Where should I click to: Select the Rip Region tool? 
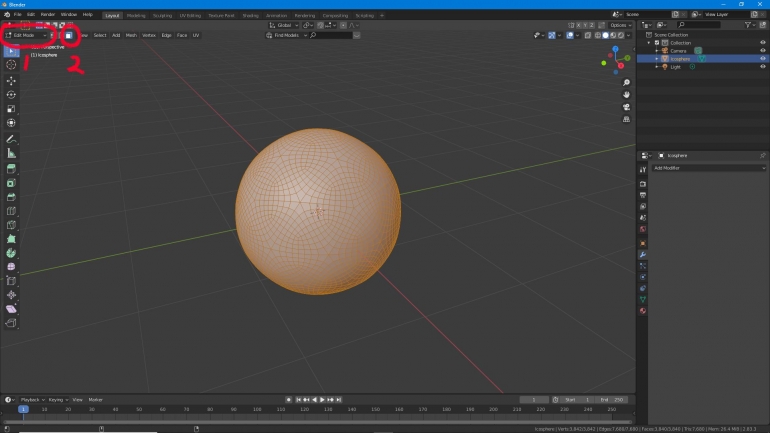point(11,323)
